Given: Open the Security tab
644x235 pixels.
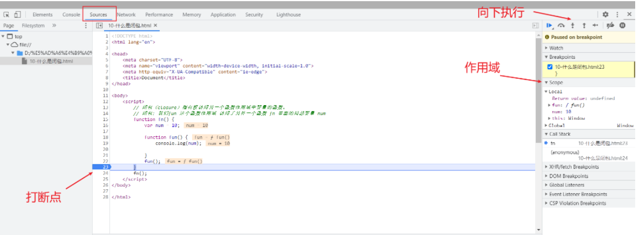Looking at the screenshot, I should pos(254,14).
